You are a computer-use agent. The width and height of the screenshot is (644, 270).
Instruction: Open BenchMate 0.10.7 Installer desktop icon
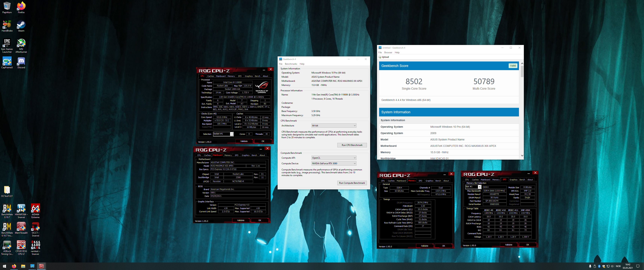(7, 229)
